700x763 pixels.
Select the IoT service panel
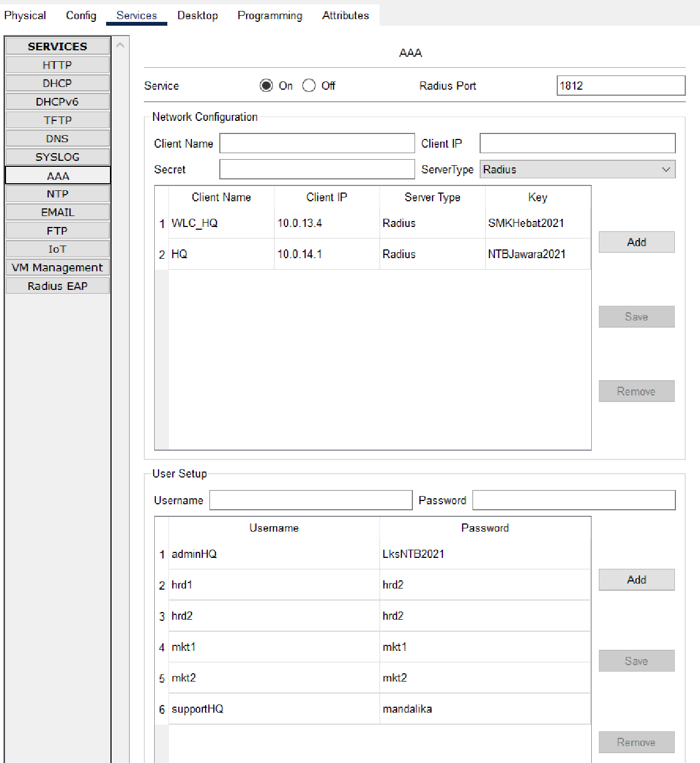[57, 249]
